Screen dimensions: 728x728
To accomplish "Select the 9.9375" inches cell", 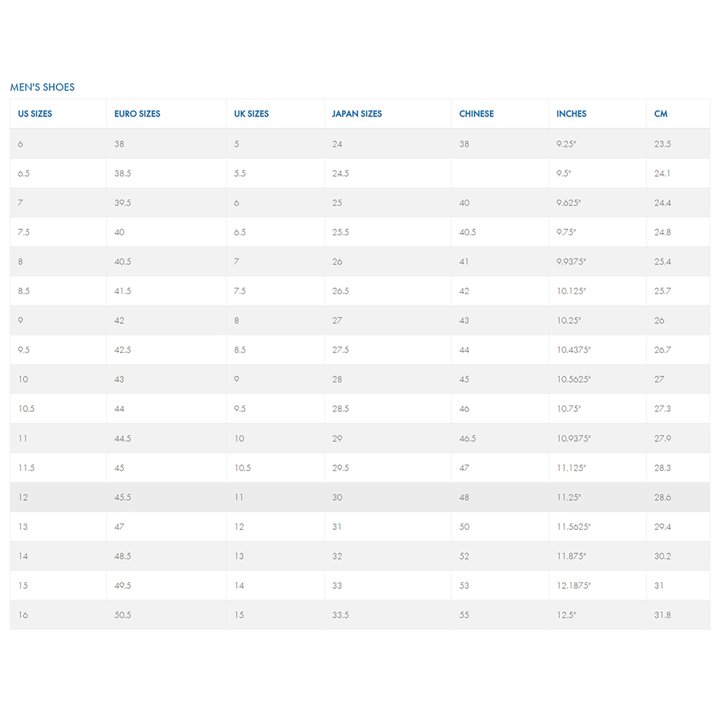I will click(x=598, y=261).
